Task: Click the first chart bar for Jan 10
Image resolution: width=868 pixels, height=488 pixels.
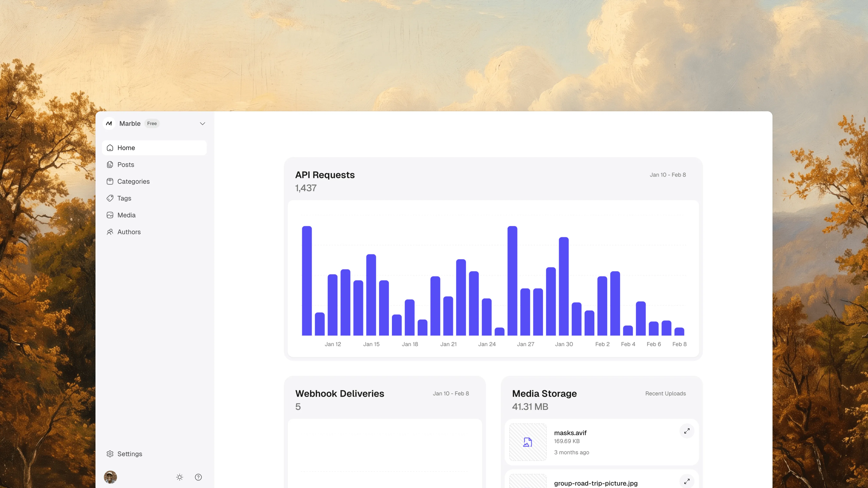Action: coord(307,281)
